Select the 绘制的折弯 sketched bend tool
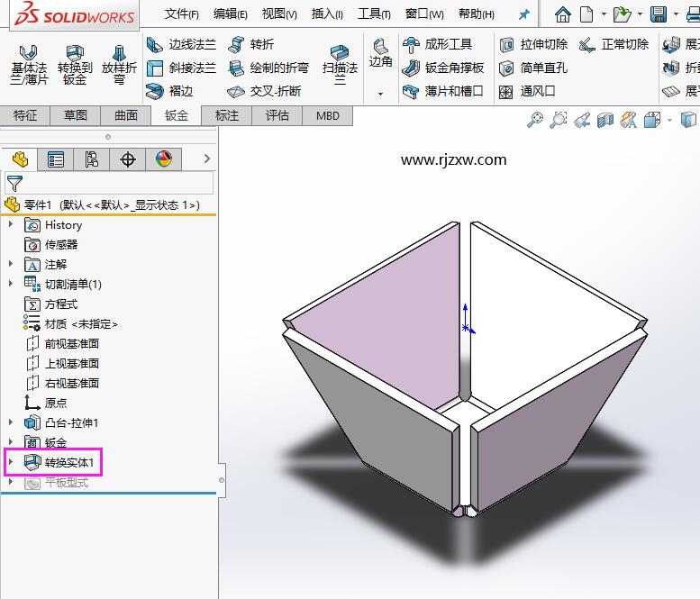Viewport: 700px width, 599px height. pyautogui.click(x=268, y=68)
